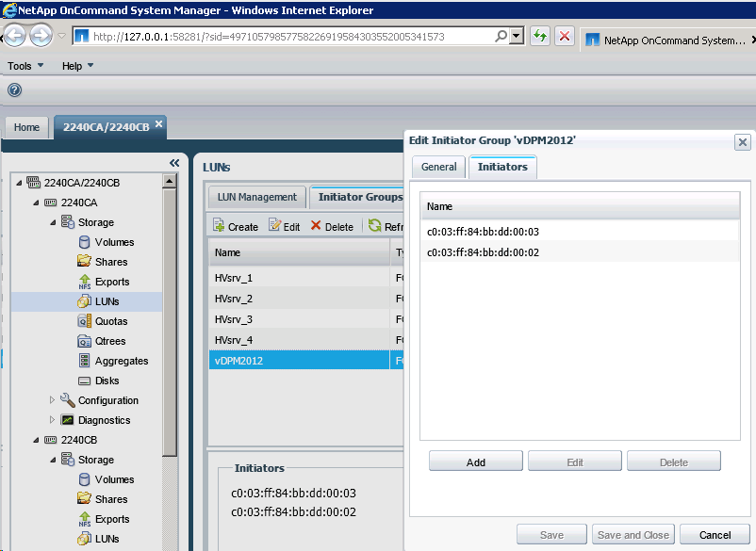This screenshot has height=551, width=756.
Task: Open the Quotas icon in tree
Action: [85, 321]
